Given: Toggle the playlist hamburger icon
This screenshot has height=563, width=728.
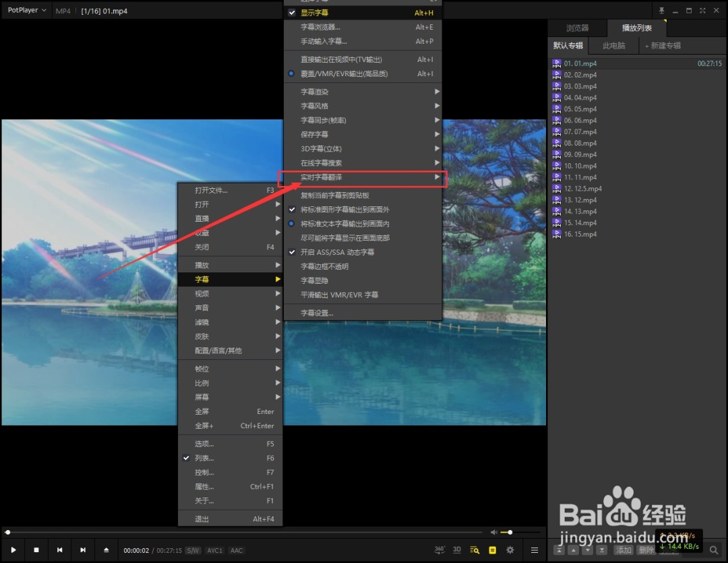Looking at the screenshot, I should pyautogui.click(x=535, y=550).
